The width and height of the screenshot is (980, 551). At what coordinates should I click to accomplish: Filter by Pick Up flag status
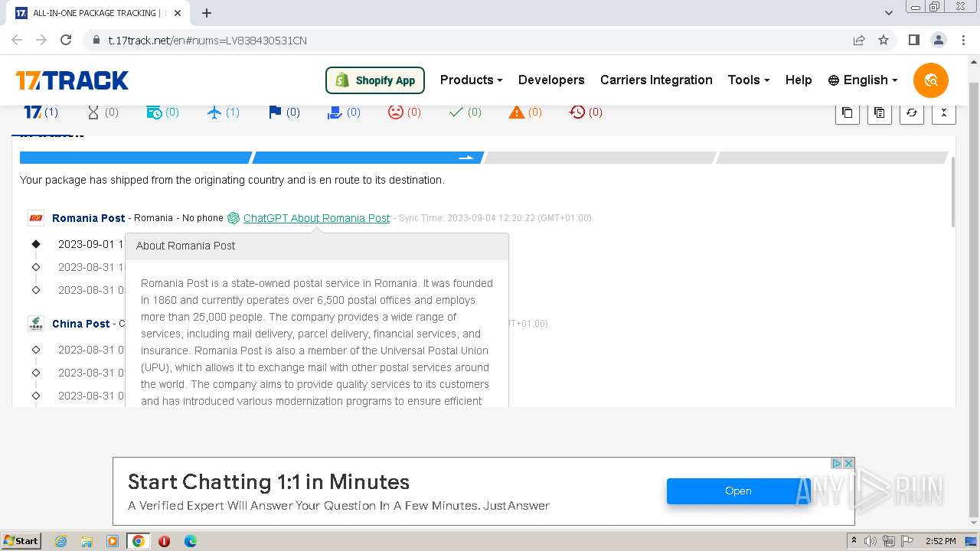284,112
